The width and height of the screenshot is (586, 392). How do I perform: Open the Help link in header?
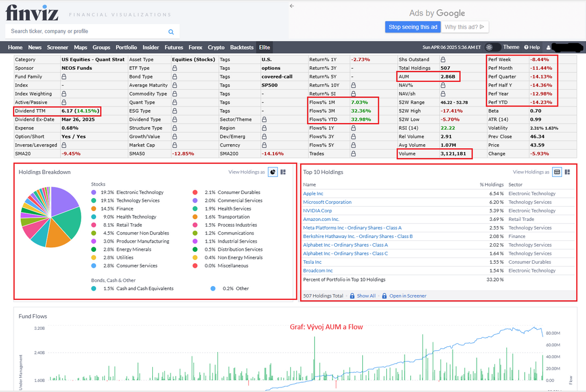click(x=531, y=47)
